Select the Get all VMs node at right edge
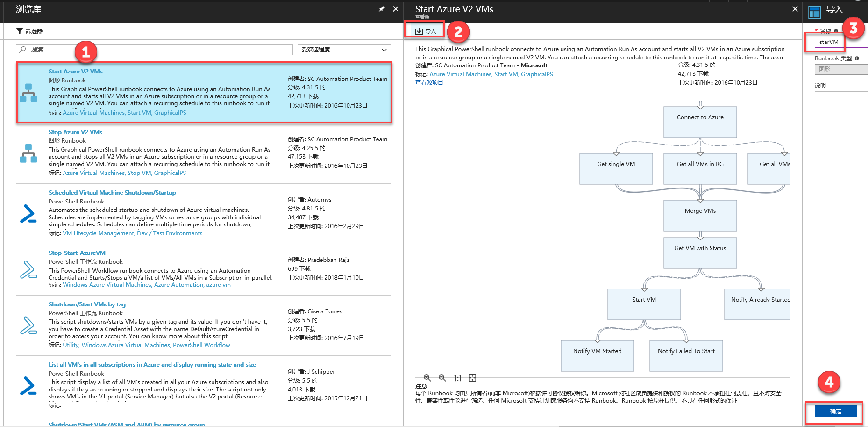This screenshot has width=868, height=427. point(769,168)
